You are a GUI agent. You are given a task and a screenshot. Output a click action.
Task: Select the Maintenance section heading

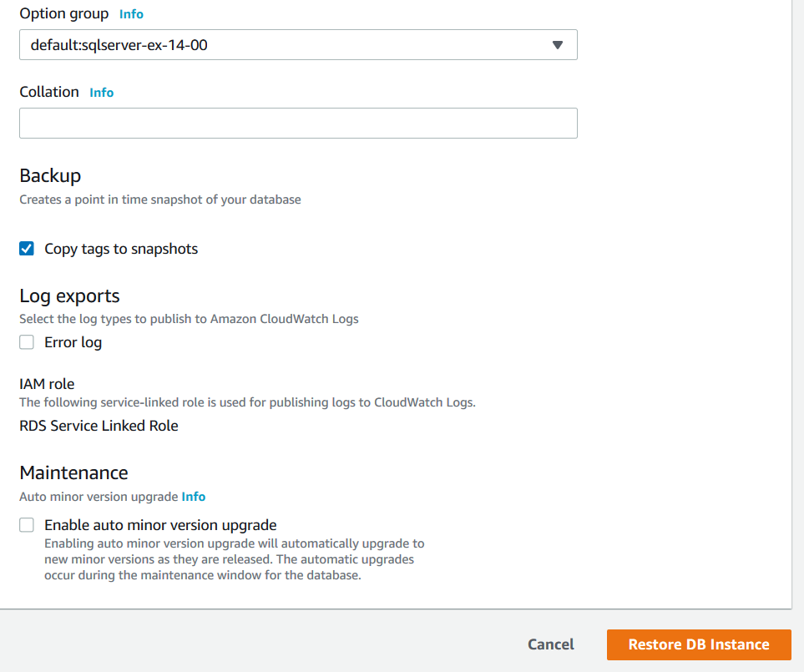(x=73, y=473)
